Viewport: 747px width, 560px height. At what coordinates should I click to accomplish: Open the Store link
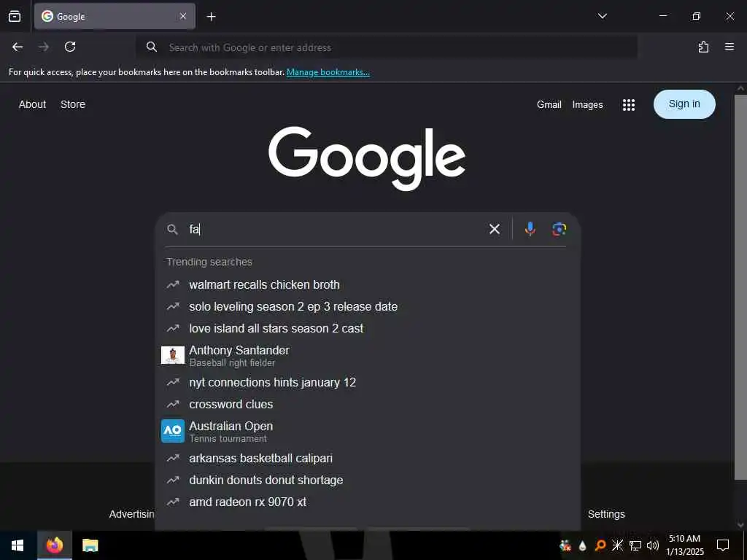coord(73,104)
